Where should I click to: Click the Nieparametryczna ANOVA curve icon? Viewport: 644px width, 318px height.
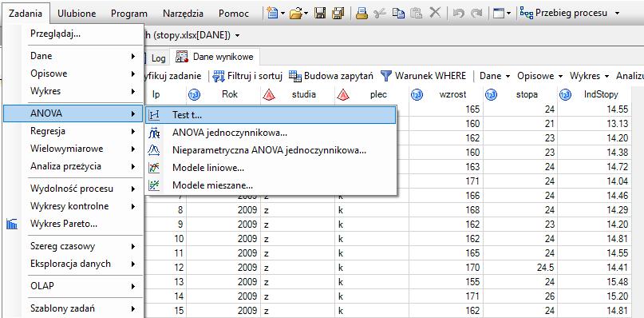(154, 150)
